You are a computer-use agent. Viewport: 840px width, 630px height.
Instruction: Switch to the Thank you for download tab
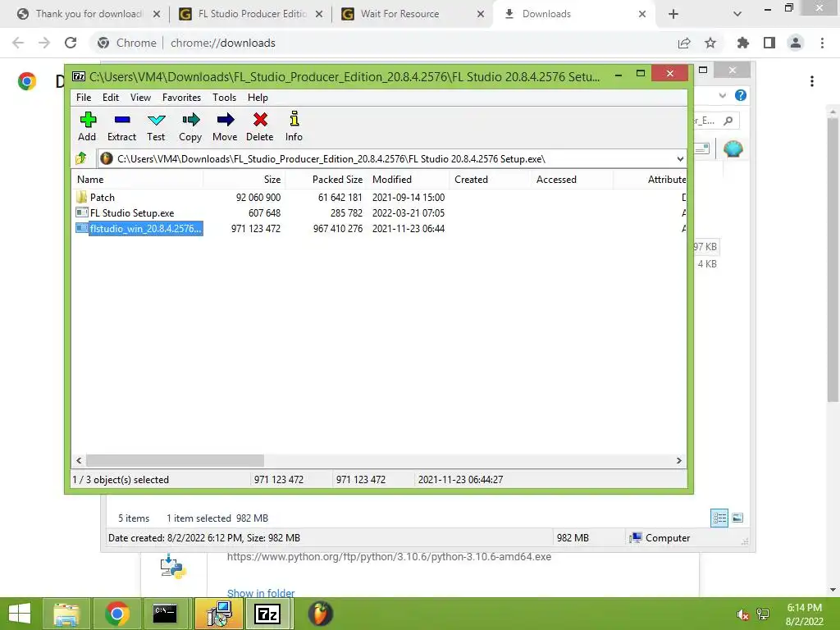pyautogui.click(x=89, y=14)
